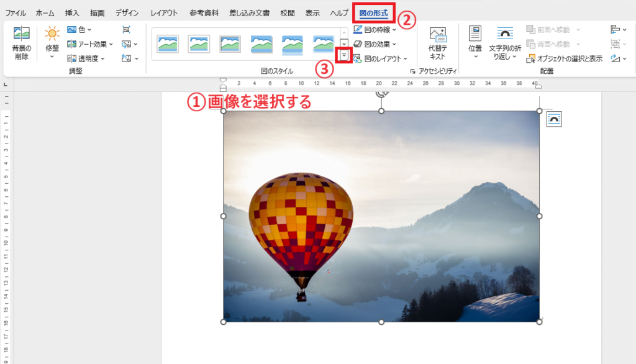636x364 pixels.
Task: Open the rotate objects icon menu
Action: coord(618,58)
